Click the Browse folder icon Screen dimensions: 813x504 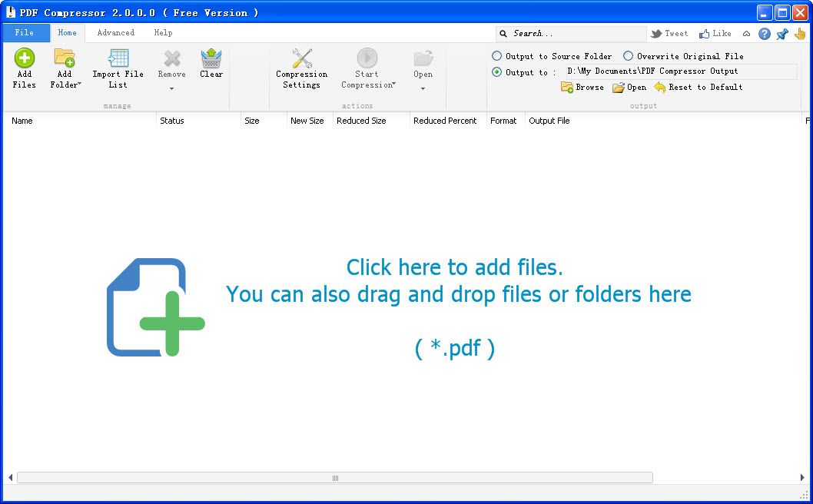566,87
